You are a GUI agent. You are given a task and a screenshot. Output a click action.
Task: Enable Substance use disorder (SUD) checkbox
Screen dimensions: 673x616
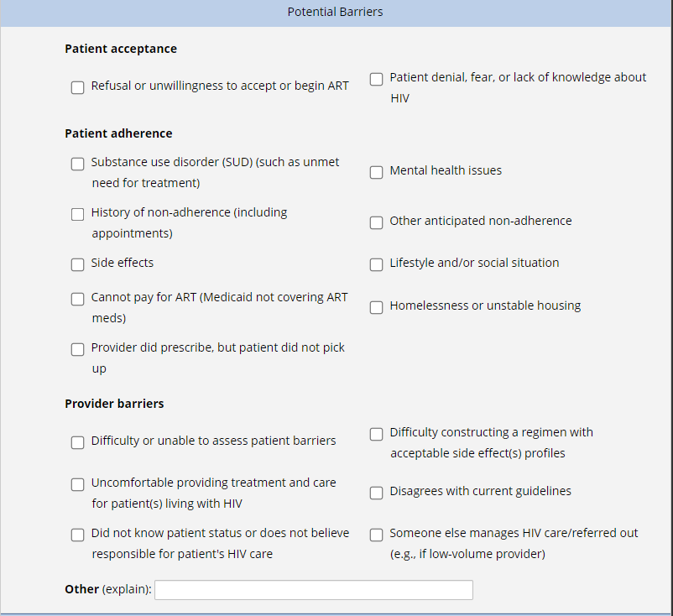pos(77,164)
